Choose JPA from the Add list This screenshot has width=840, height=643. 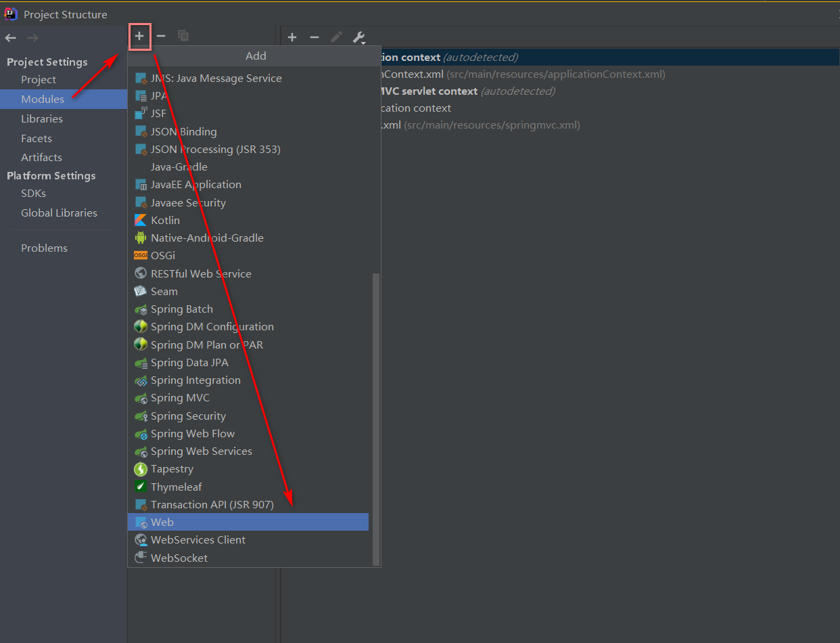click(x=249, y=96)
